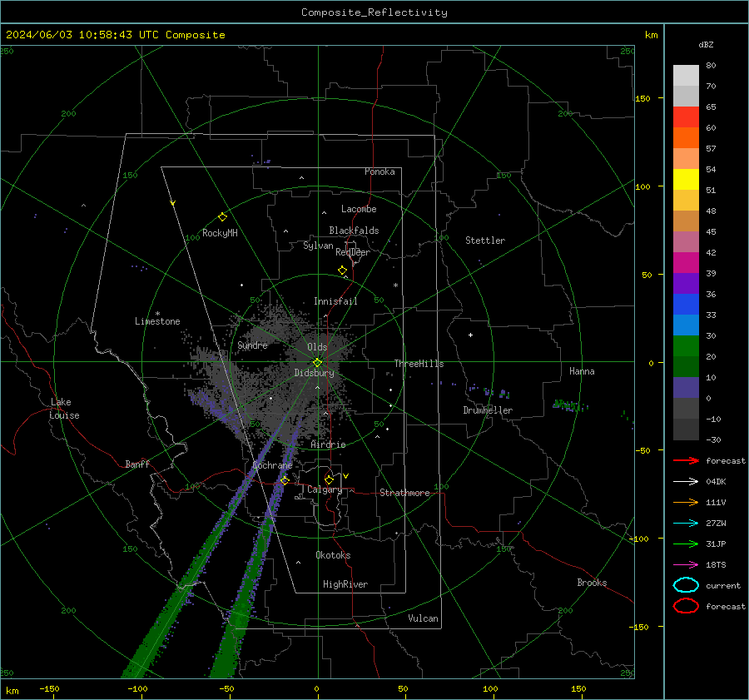Viewport: 749px width, 700px height.
Task: Click the Ponoka label
Action: pos(379,171)
